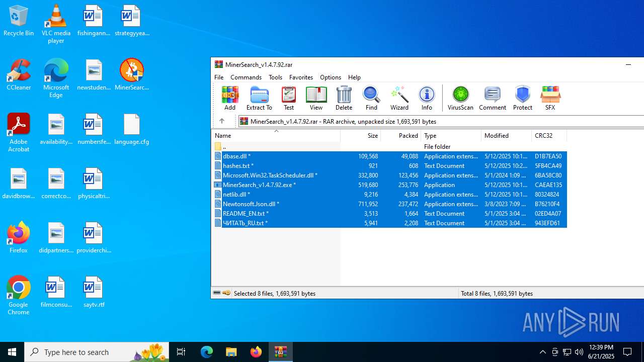Viewport: 644px width, 362px height.
Task: Click the Find toolbar icon
Action: (x=371, y=98)
